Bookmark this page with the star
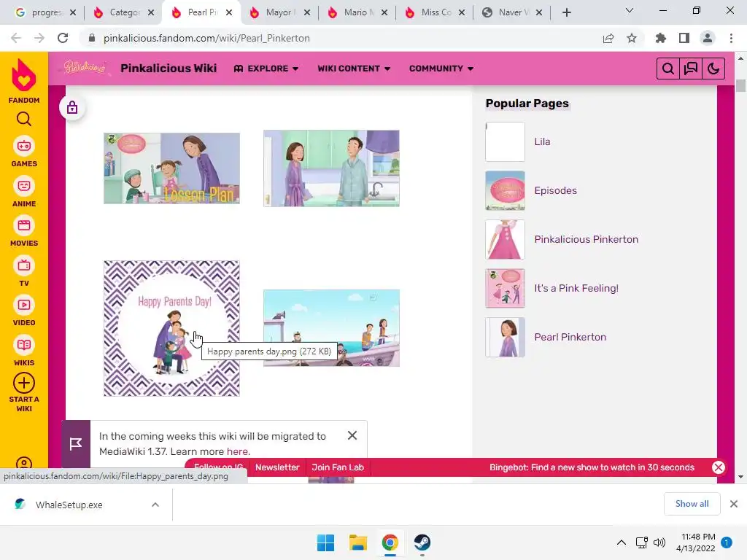747x560 pixels. [632, 38]
